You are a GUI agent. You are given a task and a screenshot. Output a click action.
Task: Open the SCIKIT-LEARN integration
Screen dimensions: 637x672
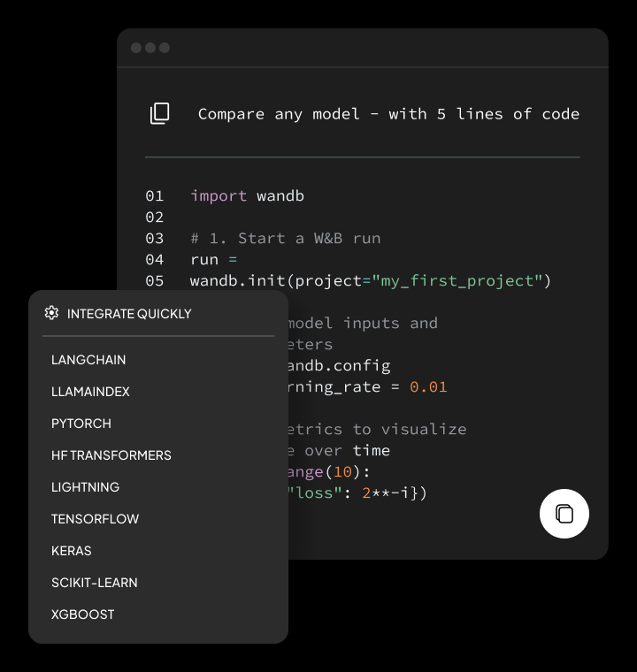(x=95, y=583)
